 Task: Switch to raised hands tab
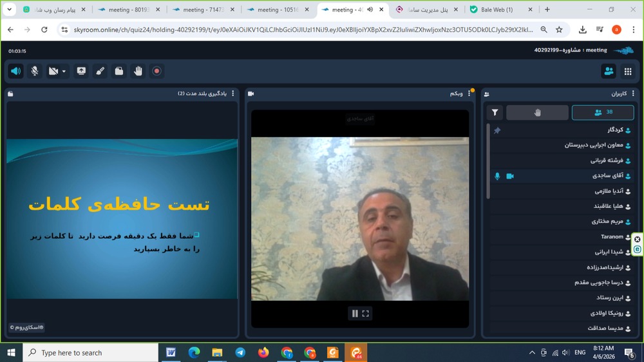(x=537, y=112)
